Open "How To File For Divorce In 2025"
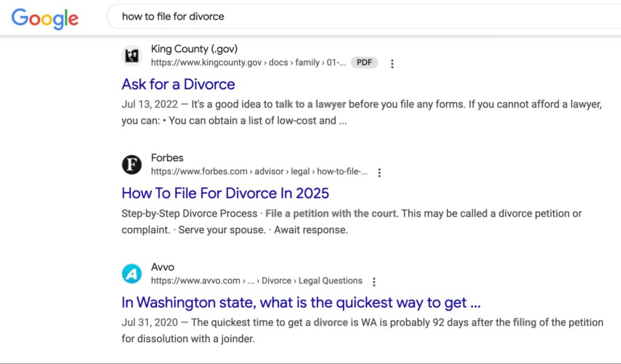The height and width of the screenshot is (364, 621). click(x=225, y=193)
